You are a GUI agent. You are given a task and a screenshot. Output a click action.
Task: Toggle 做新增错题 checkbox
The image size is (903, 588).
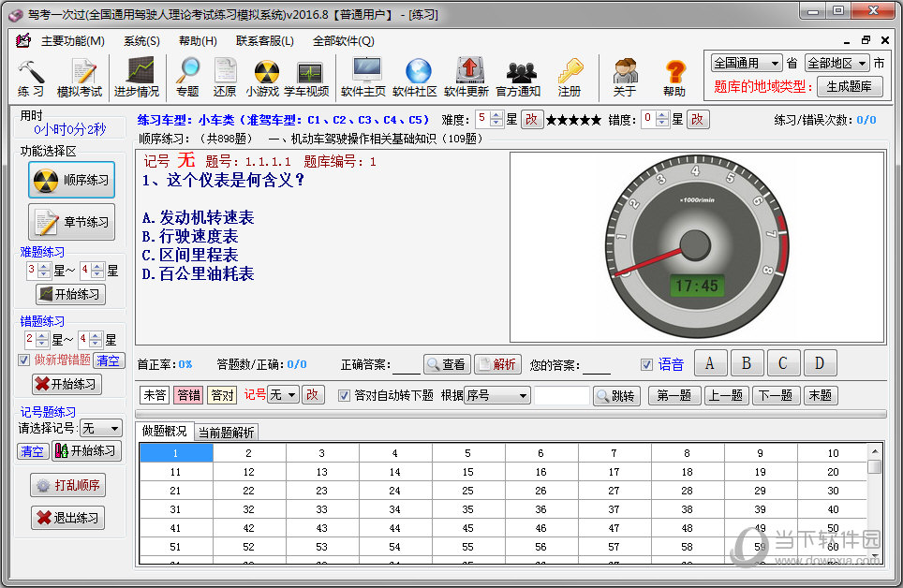[x=24, y=360]
